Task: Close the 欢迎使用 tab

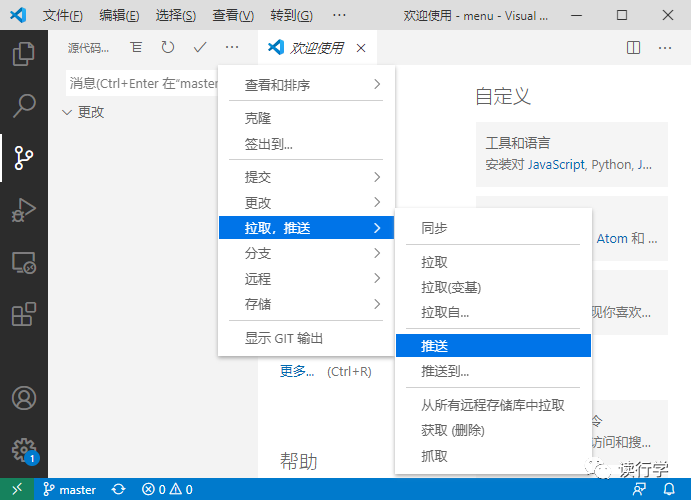Action: point(361,48)
